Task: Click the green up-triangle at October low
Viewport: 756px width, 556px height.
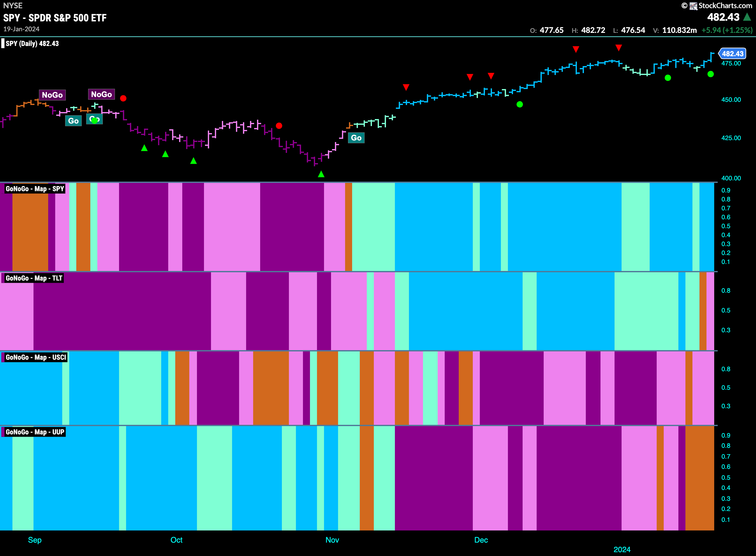Action: click(x=321, y=174)
